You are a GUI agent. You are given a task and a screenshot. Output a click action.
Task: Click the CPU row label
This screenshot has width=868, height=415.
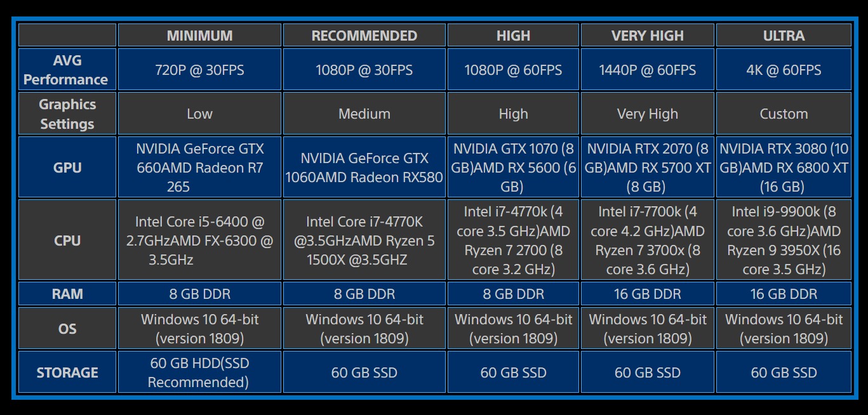tap(67, 240)
